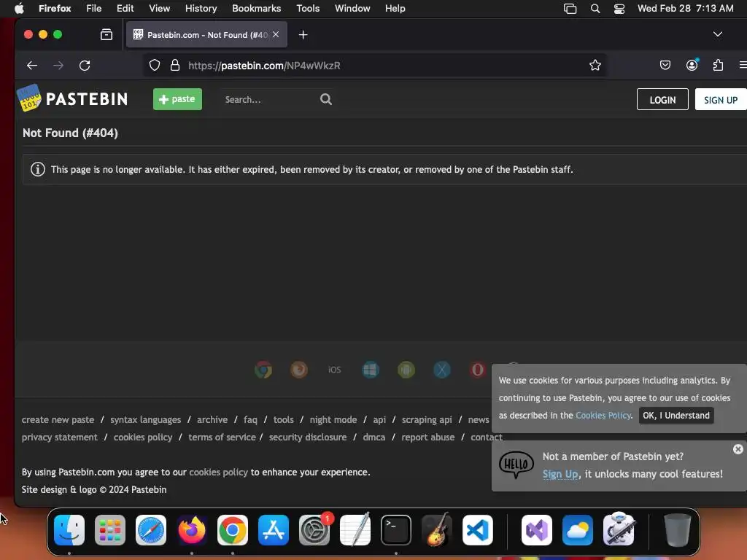This screenshot has height=560, width=747.
Task: Accept cookies with OK, I Understand
Action: click(676, 415)
